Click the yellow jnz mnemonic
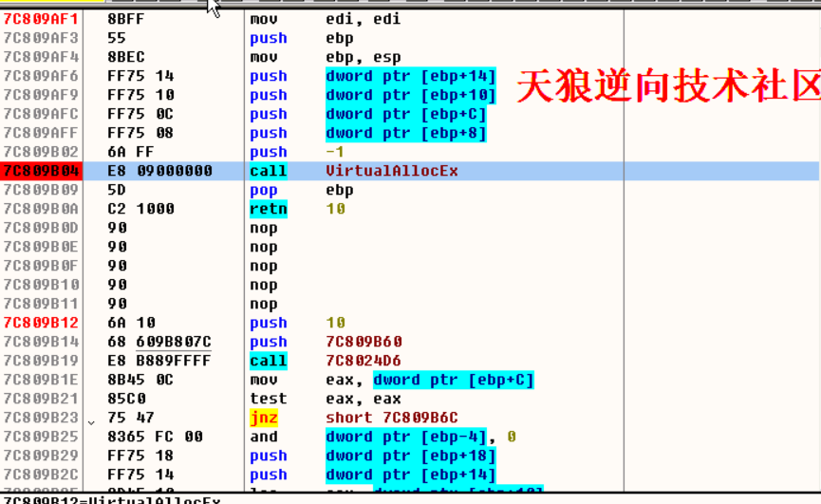The height and width of the screenshot is (504, 821). click(264, 418)
